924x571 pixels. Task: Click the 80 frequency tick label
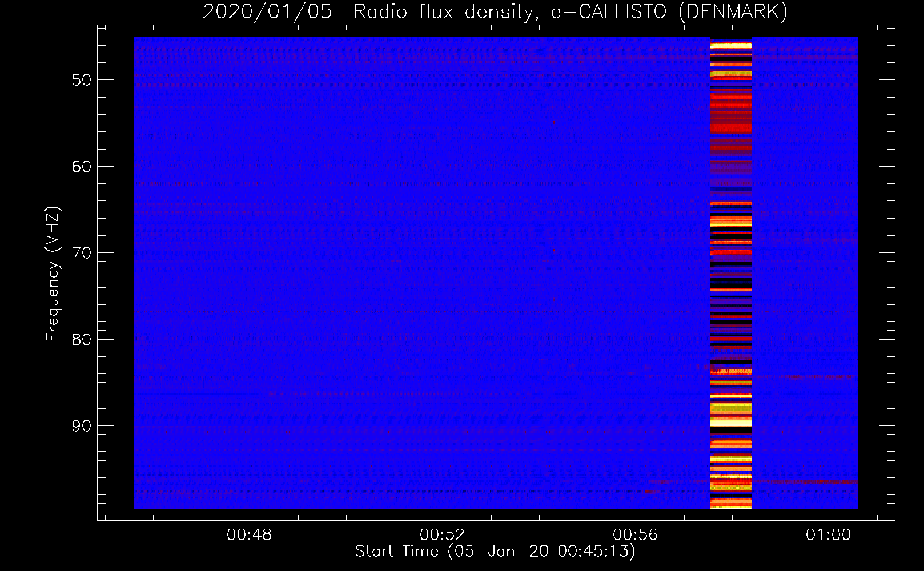[82, 340]
